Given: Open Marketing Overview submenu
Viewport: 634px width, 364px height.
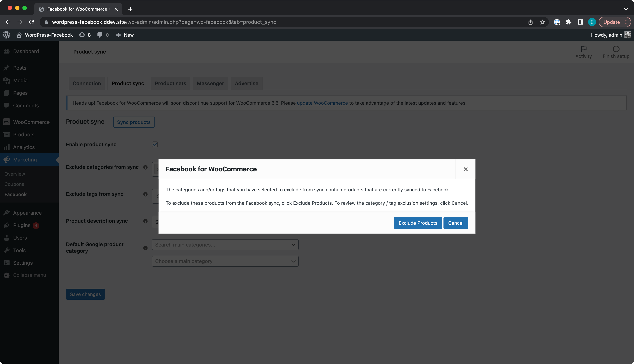Looking at the screenshot, I should 15,174.
